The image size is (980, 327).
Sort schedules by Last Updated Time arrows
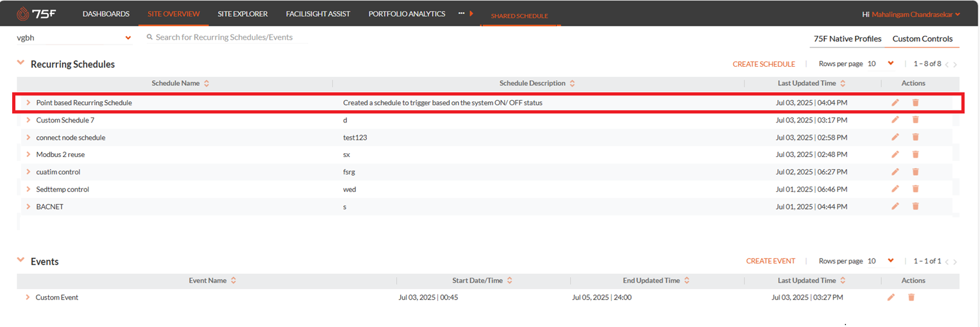[843, 83]
